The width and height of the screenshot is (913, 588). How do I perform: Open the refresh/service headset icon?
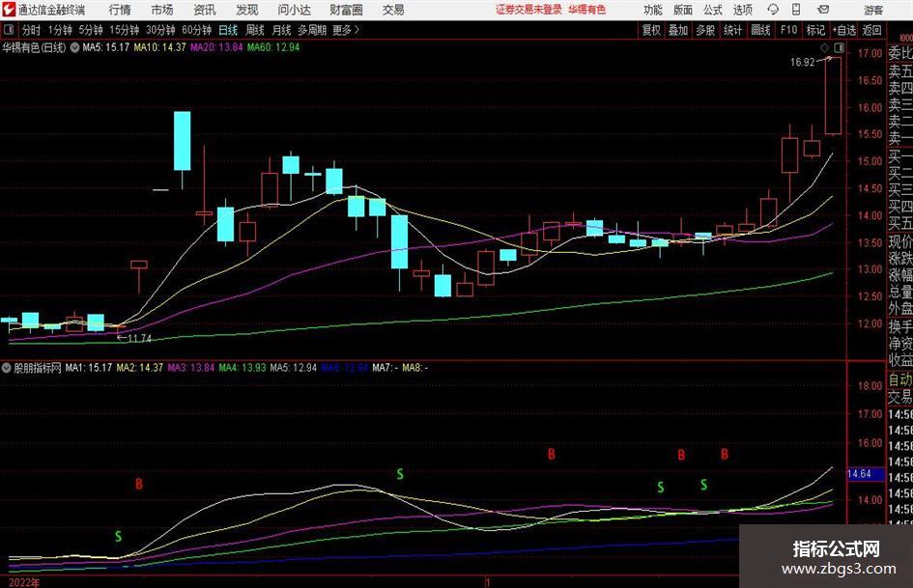coord(773,10)
